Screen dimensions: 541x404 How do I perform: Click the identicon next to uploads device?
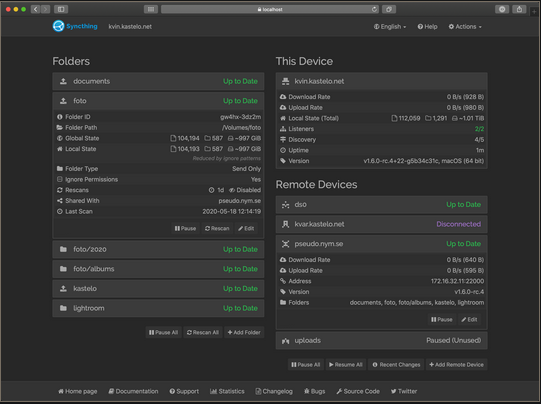pyautogui.click(x=285, y=341)
